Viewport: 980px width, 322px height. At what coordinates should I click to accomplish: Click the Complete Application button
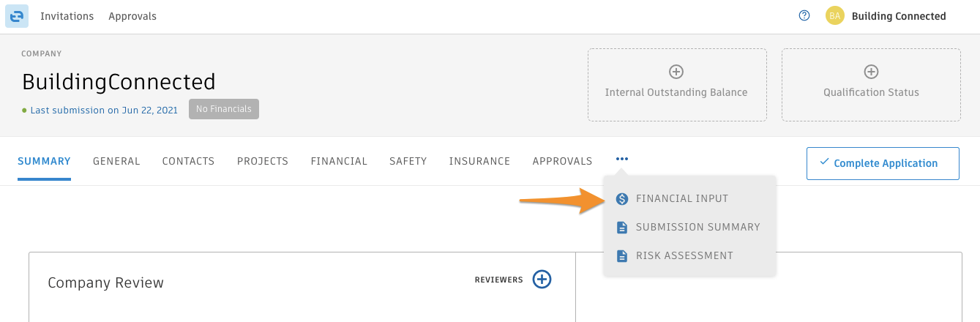883,163
